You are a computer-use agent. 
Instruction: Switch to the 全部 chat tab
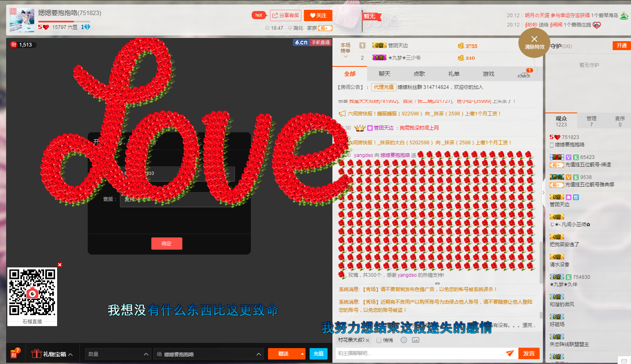350,74
